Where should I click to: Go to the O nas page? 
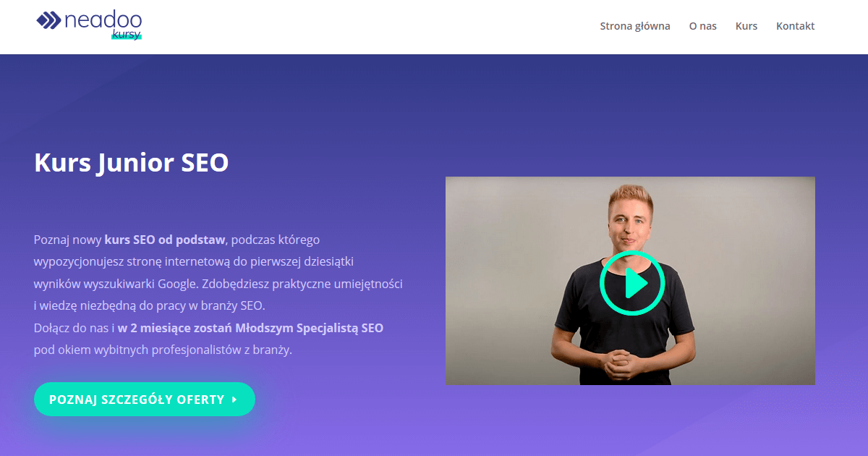click(x=703, y=26)
